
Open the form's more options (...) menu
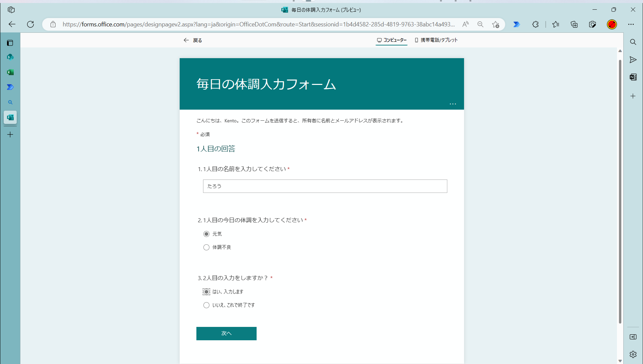453,104
